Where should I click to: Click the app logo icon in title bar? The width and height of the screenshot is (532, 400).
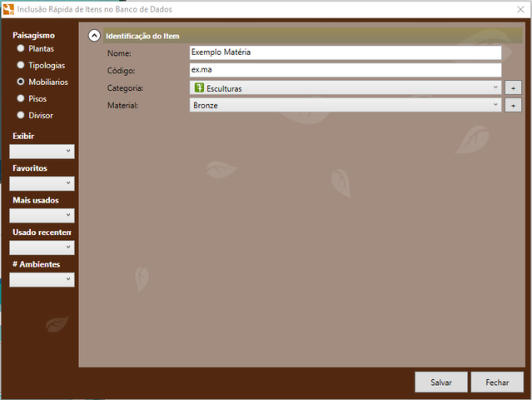pos(8,8)
